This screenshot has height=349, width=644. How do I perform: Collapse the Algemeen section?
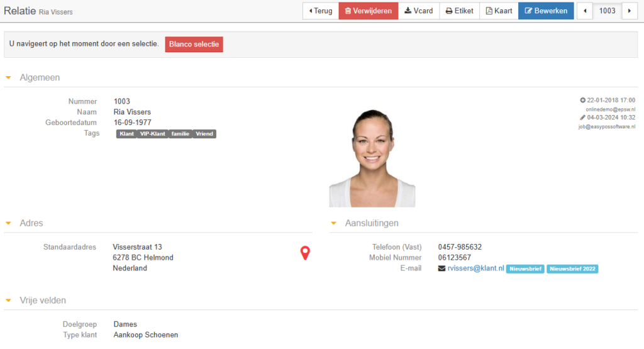pyautogui.click(x=8, y=77)
